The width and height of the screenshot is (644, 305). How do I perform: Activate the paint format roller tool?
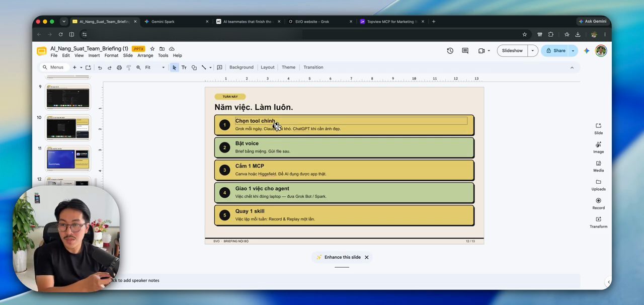[129, 67]
